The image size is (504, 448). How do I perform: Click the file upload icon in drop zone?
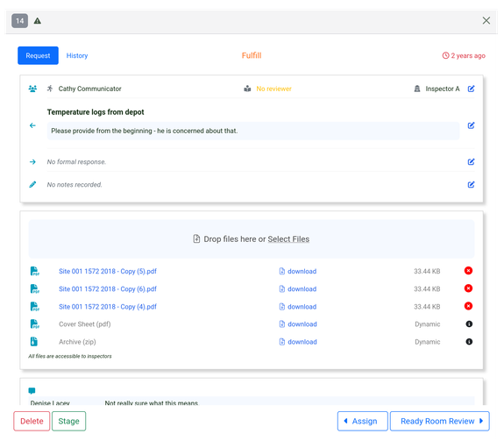click(196, 238)
